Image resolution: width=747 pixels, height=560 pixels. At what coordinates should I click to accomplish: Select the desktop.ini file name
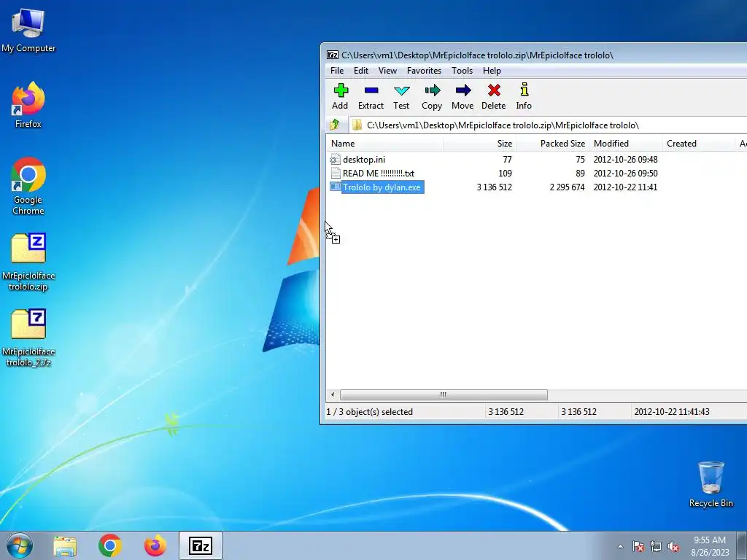tap(364, 160)
